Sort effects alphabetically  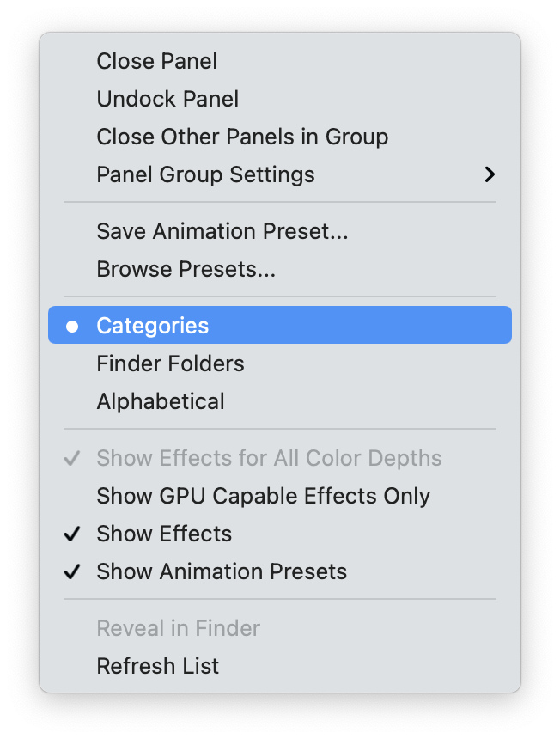coord(159,401)
